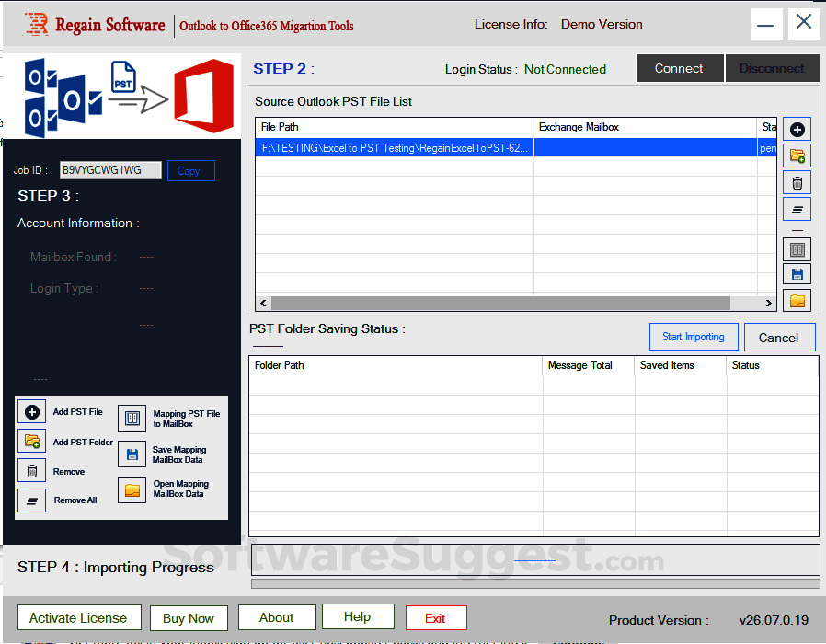The width and height of the screenshot is (826, 644).
Task: Connect to the Office 365 account
Action: [679, 68]
